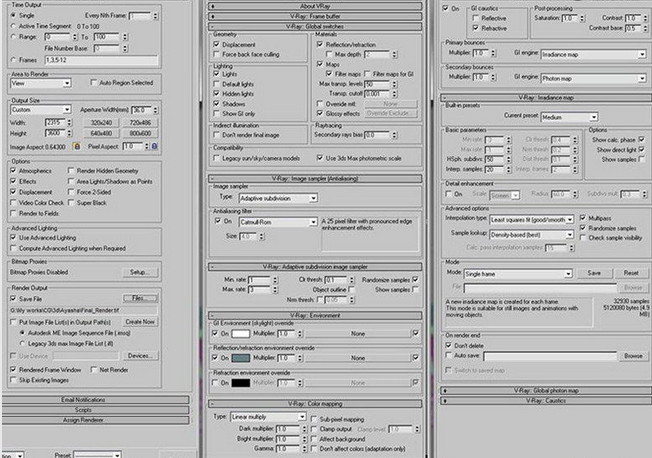Enable Render Hidden Geometry
The image size is (652, 458).
tap(71, 171)
